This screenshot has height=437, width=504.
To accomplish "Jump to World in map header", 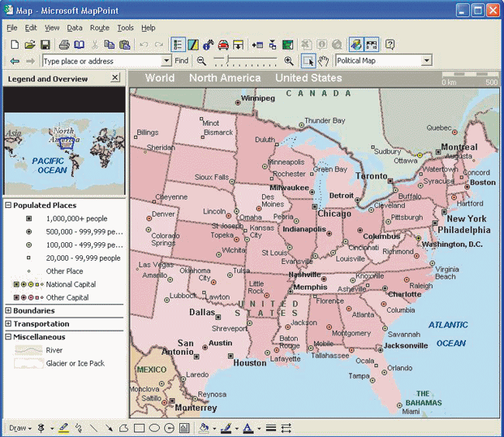I will (160, 78).
